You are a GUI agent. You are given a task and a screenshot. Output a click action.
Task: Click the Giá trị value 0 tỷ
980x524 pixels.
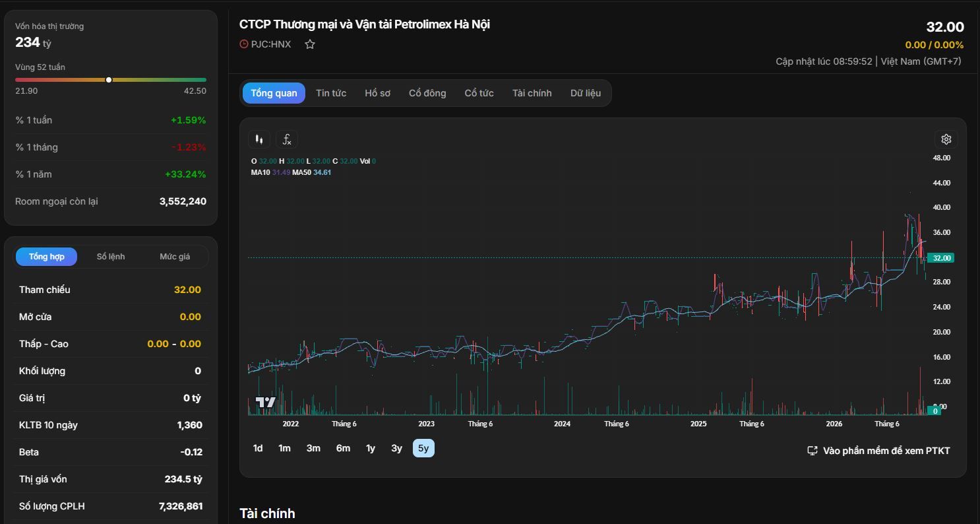(x=192, y=398)
